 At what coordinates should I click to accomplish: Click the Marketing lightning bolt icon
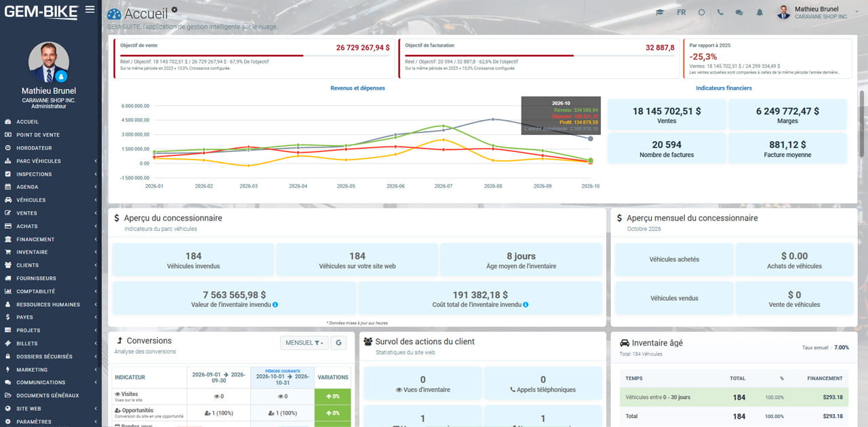7,369
